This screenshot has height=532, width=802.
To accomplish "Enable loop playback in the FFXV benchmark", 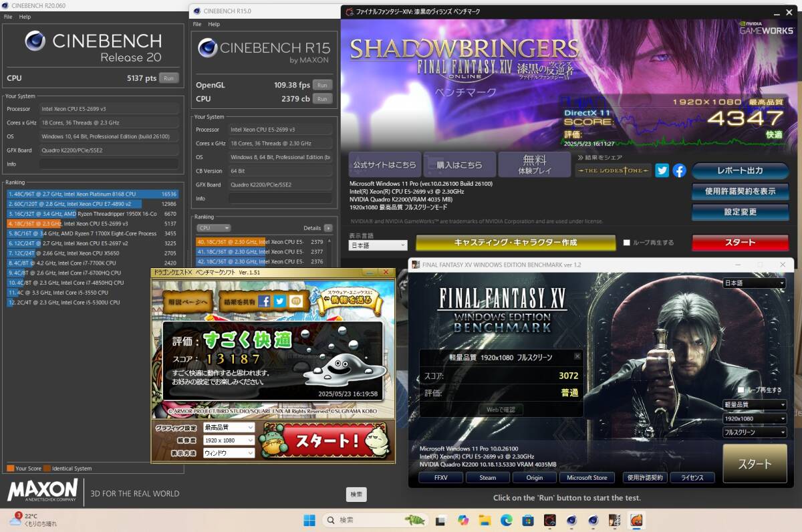I will pos(741,390).
